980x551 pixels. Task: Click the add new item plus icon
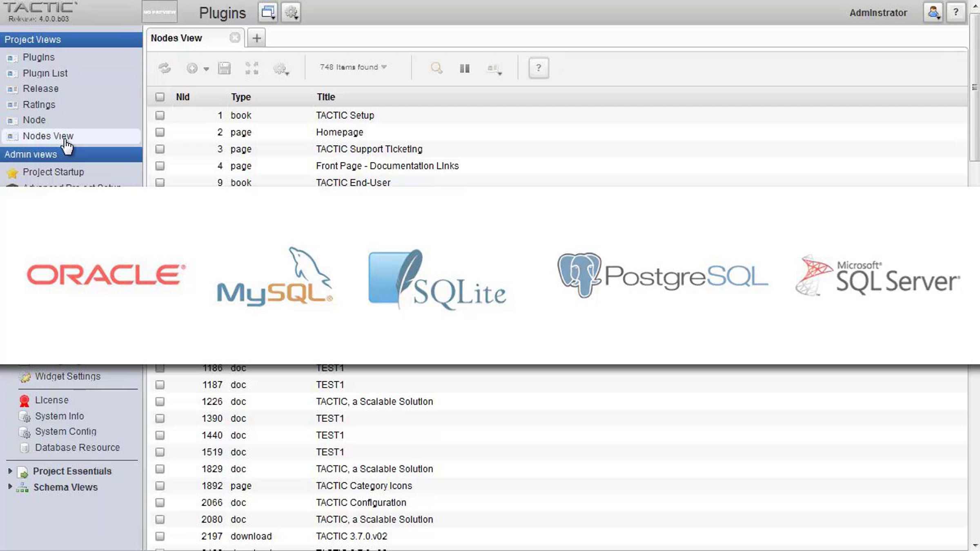pos(192,68)
